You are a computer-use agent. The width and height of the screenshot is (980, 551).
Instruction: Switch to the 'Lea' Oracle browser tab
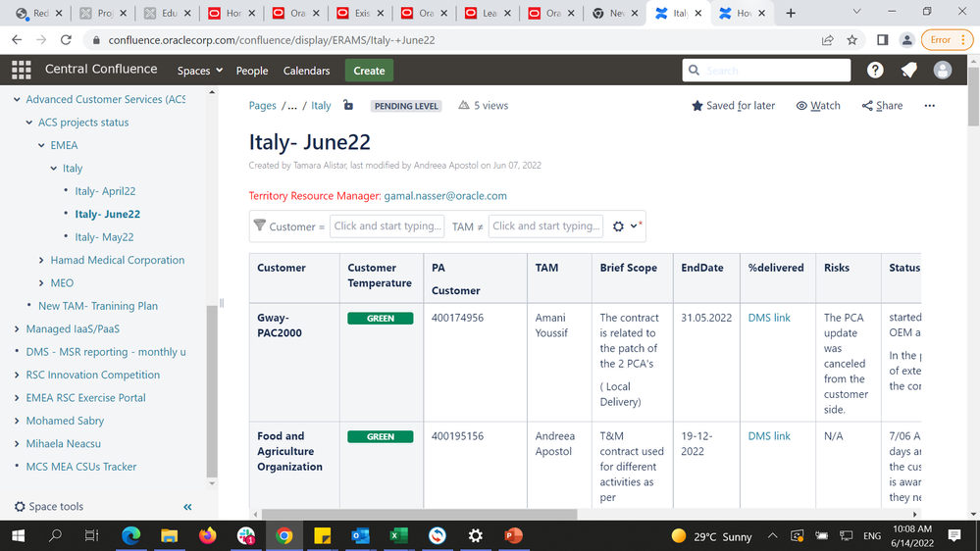489,13
